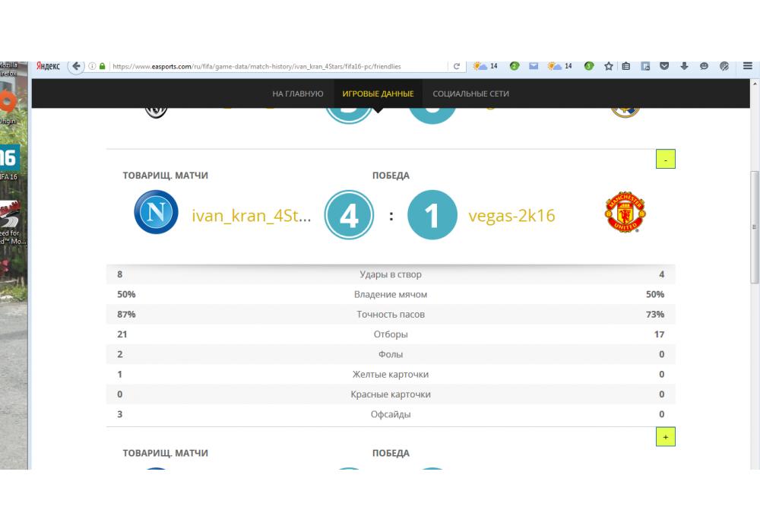Go to the НА ГЛАВНУЮ tab

point(298,93)
